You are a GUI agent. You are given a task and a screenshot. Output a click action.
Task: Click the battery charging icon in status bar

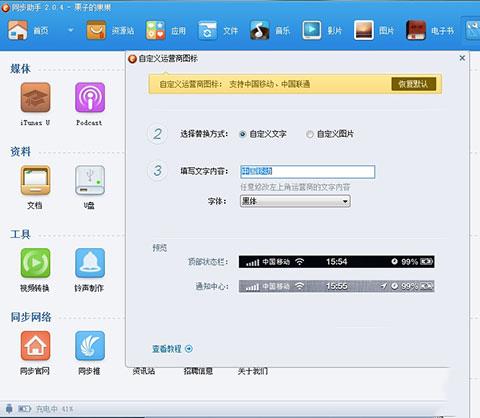click(x=24, y=408)
